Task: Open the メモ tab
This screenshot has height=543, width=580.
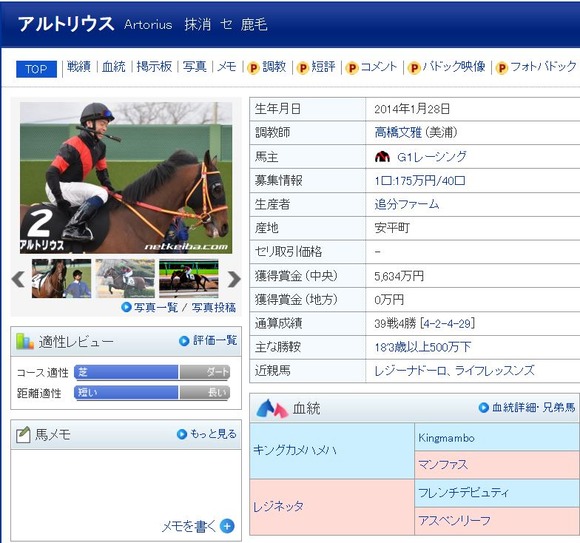Action: [227, 67]
